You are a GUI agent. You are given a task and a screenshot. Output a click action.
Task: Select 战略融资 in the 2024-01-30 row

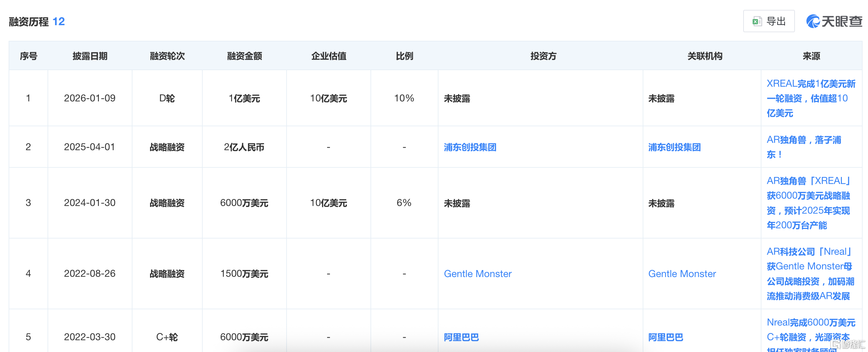167,203
